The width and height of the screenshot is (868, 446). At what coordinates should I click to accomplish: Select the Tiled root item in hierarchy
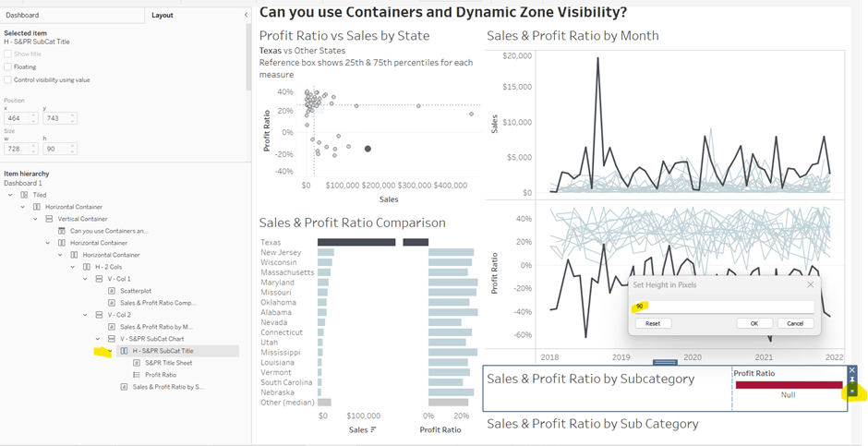click(x=39, y=195)
